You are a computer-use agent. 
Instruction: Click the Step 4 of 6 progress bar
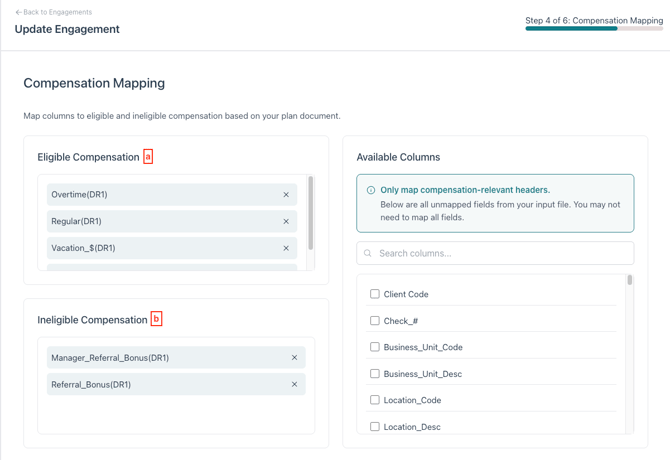click(594, 29)
